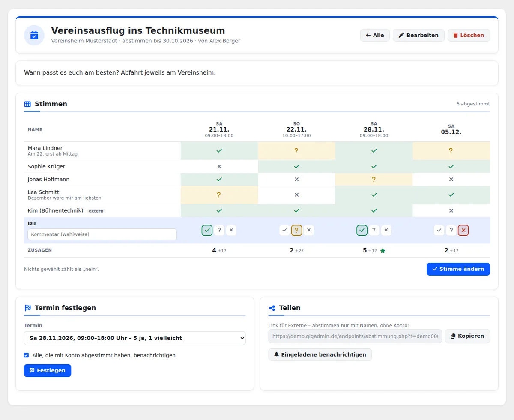Click the green star beside 5 Zusagen
Screen dimensions: 514x420
[x=383, y=251]
